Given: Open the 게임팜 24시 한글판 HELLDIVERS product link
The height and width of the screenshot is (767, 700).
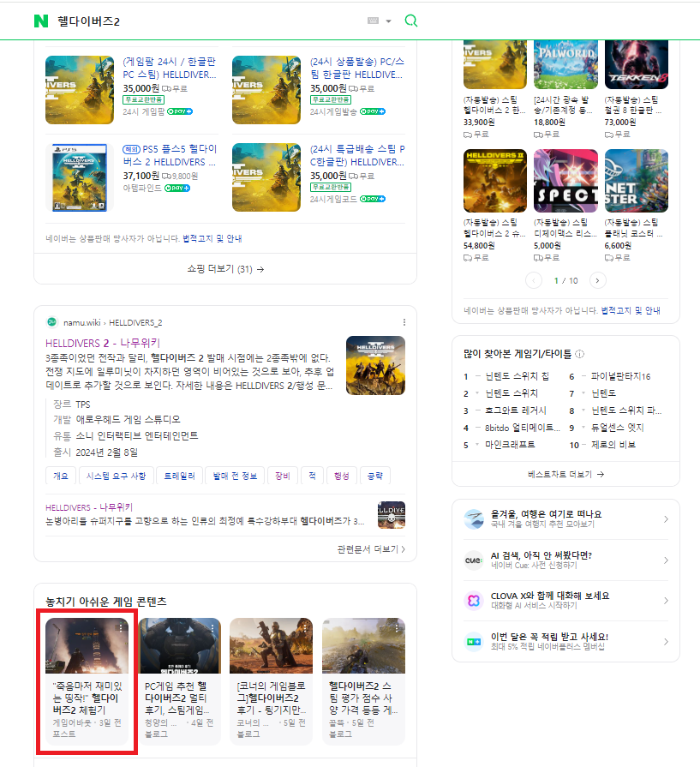Looking at the screenshot, I should 170,68.
